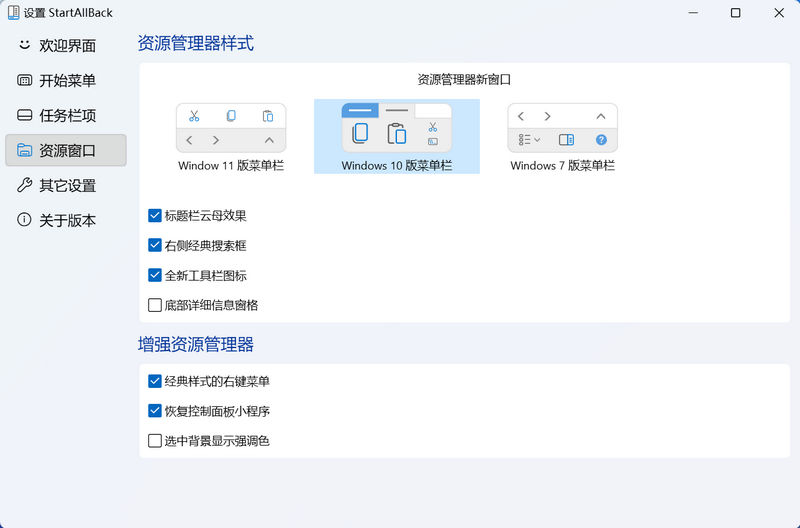Toggle the 全新工具栏图标 checkbox
The image size is (800, 528).
pos(155,275)
